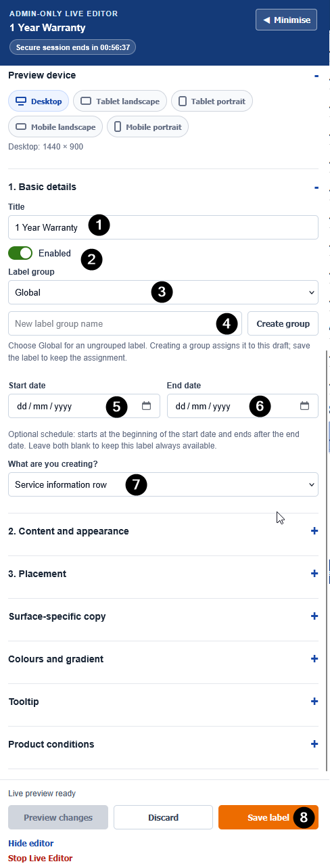
Task: Open the Label group dropdown
Action: click(163, 292)
